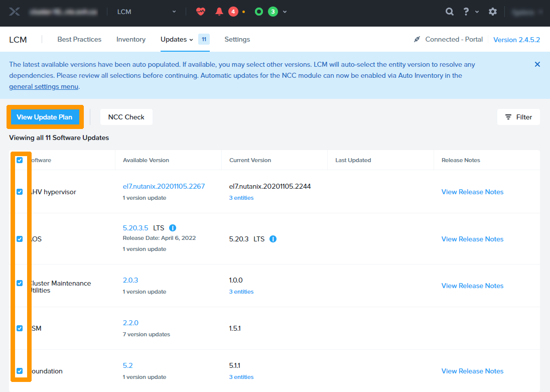
Task: Click the help question mark icon
Action: (466, 12)
